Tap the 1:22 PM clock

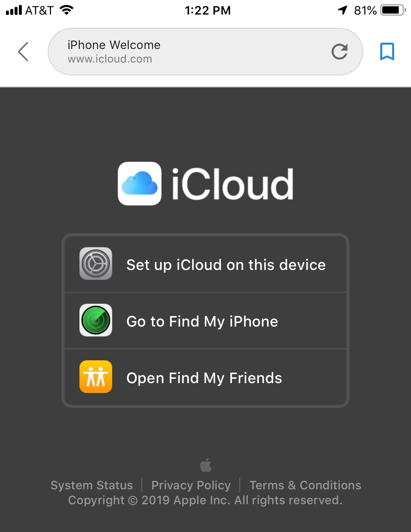tap(207, 10)
